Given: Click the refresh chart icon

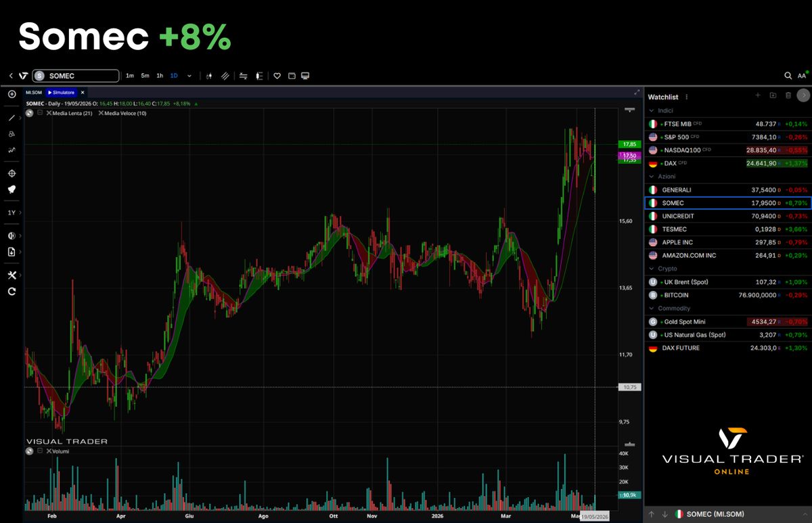Looking at the screenshot, I should [x=12, y=292].
